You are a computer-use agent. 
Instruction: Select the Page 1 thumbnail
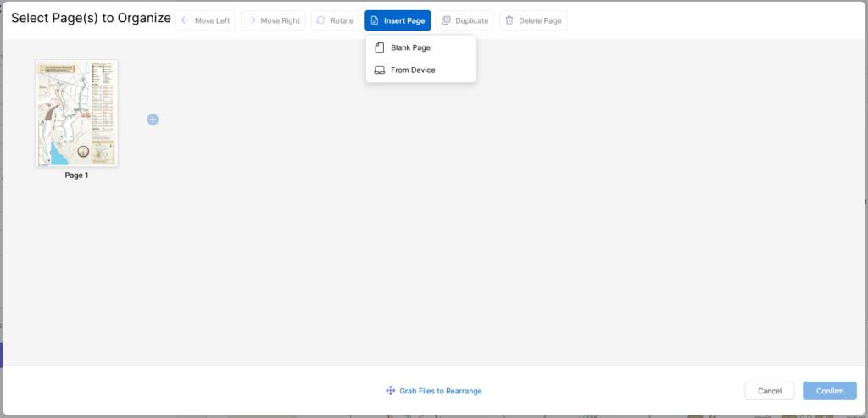77,113
